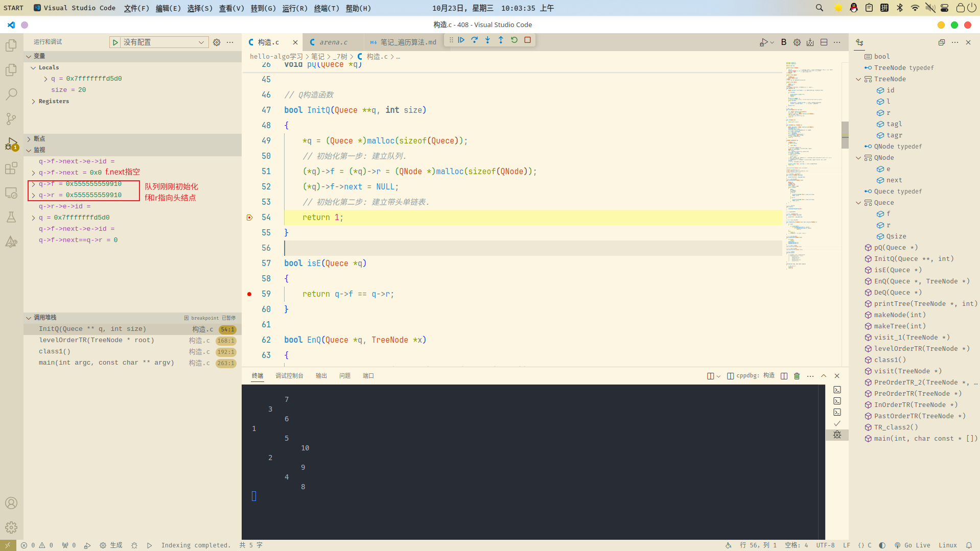This screenshot has width=980, height=551.
Task: Click the Step Out debug icon
Action: (x=501, y=40)
